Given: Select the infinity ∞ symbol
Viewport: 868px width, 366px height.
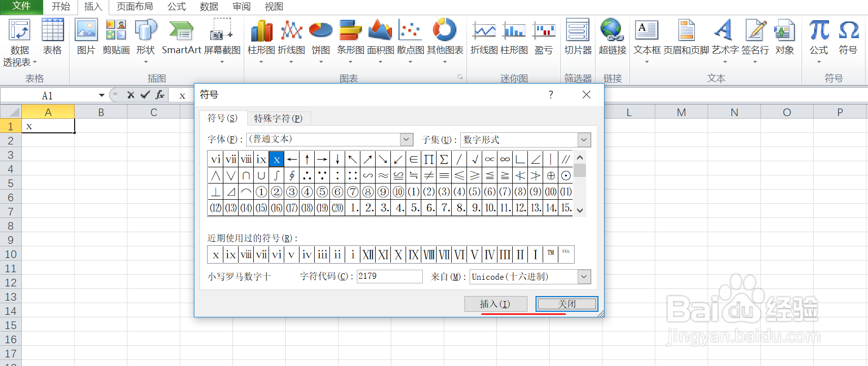Looking at the screenshot, I should point(505,159).
